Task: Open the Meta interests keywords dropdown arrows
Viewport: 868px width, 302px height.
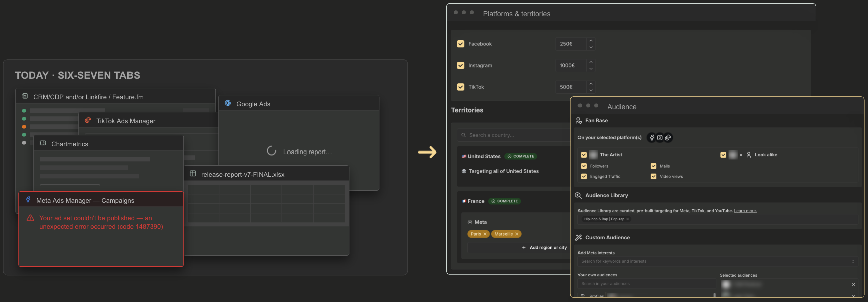Action: 853,261
